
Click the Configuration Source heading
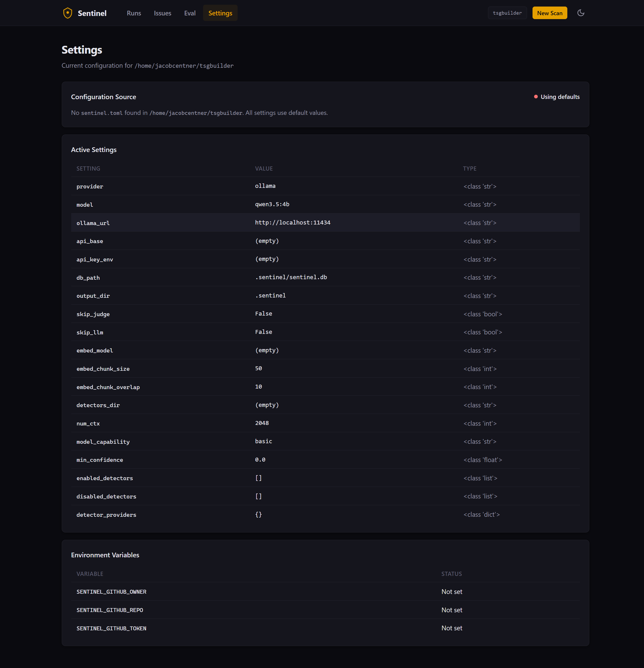[x=104, y=97]
